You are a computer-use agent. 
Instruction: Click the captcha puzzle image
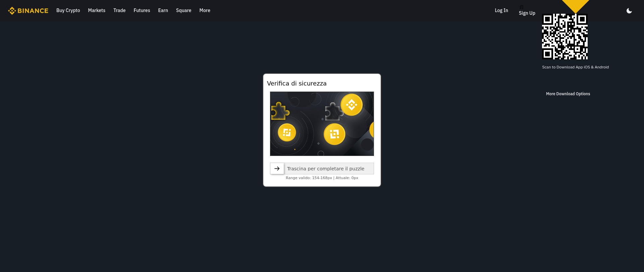point(322,124)
